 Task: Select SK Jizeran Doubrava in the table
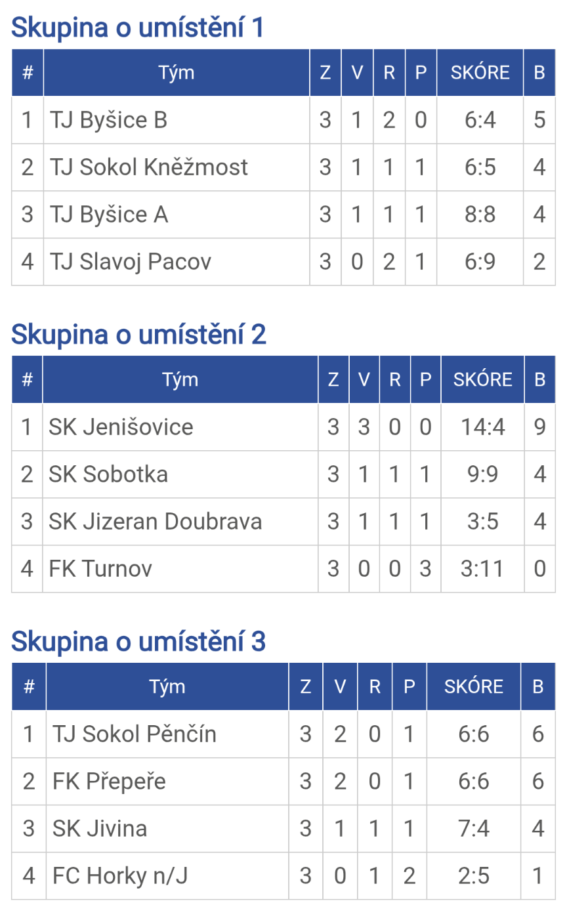pos(156,522)
